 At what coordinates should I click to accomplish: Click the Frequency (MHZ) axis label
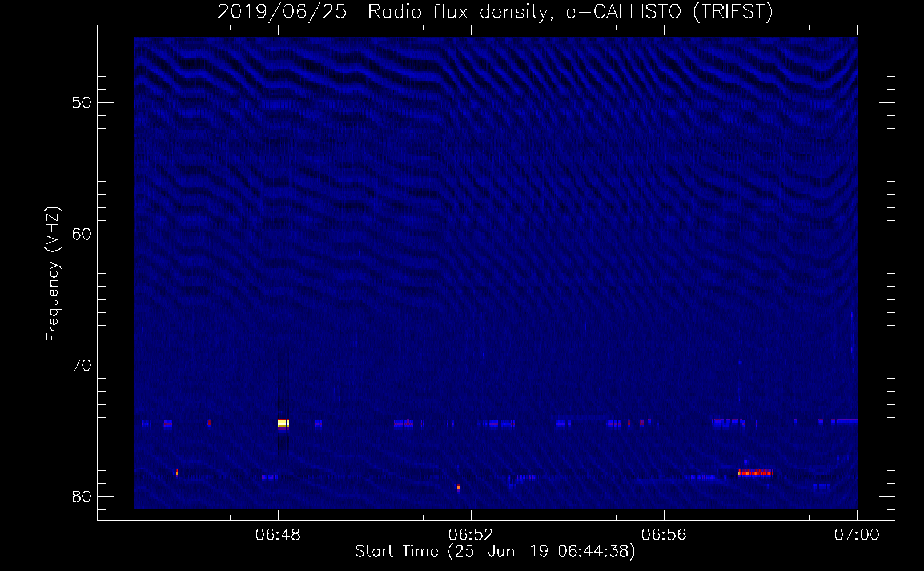click(x=53, y=274)
